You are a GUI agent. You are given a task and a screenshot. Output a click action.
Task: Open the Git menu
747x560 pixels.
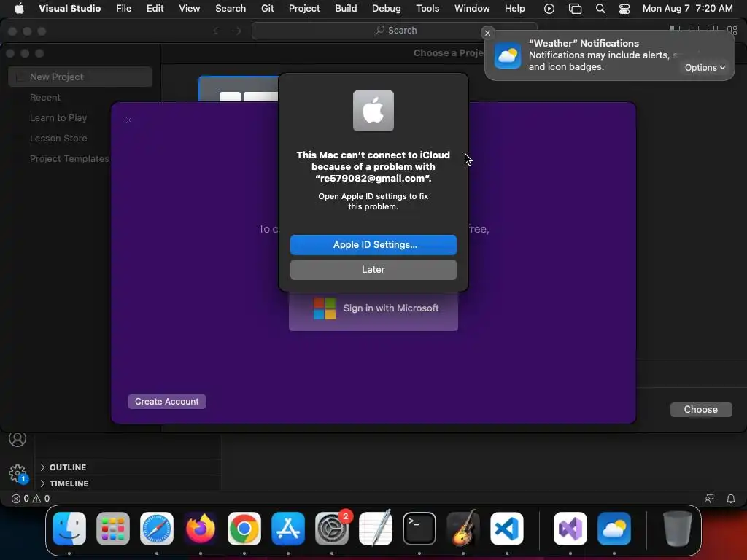coord(267,8)
